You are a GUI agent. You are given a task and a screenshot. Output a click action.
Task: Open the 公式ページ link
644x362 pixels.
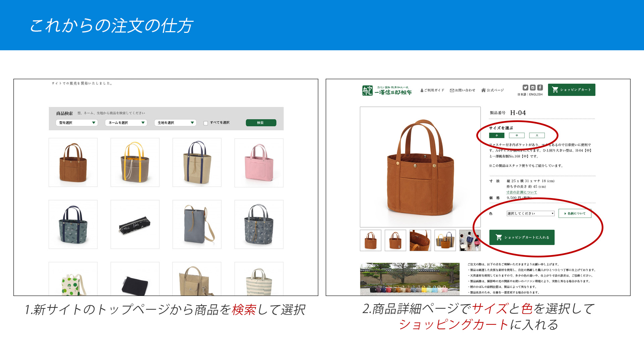click(x=492, y=90)
